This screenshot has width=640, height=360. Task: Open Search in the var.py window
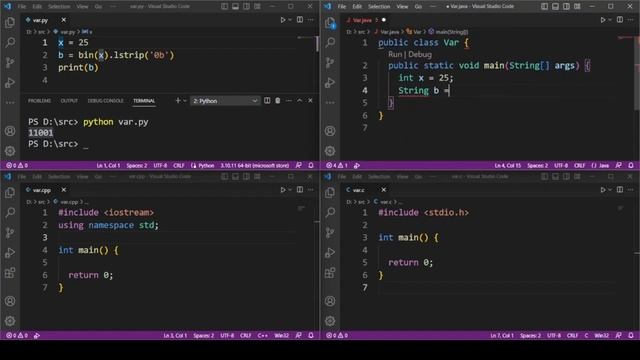(10, 42)
